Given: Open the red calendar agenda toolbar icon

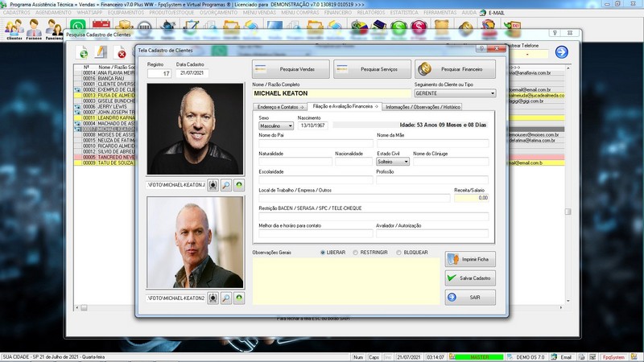Looking at the screenshot, I should pos(101,26).
